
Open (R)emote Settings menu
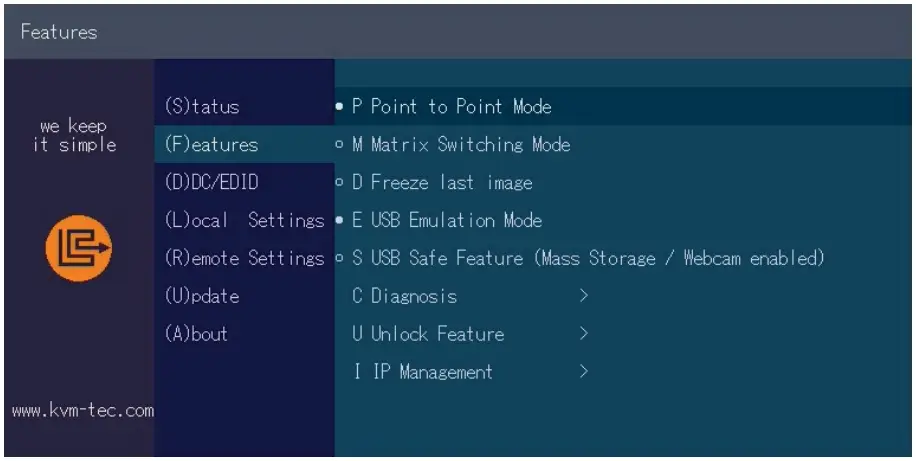243,258
